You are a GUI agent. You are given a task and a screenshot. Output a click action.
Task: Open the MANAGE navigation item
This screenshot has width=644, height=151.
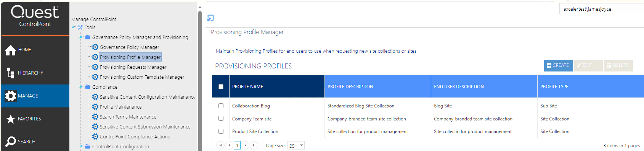click(35, 96)
